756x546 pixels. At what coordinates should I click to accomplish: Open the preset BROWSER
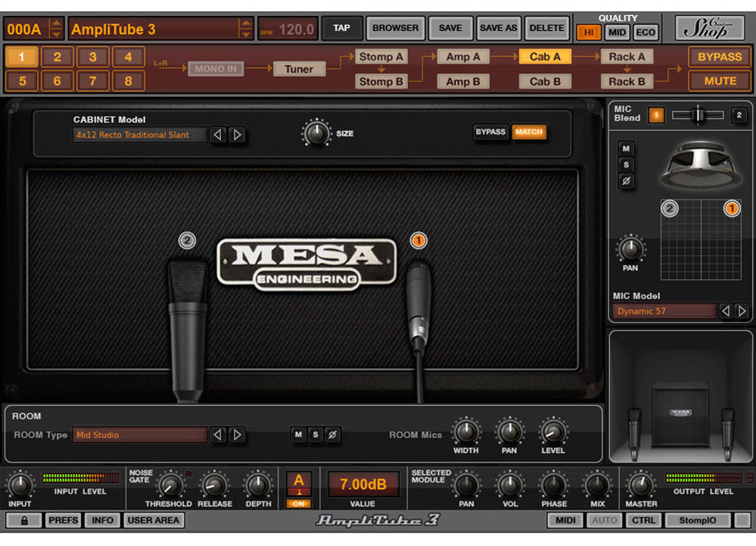coord(395,28)
